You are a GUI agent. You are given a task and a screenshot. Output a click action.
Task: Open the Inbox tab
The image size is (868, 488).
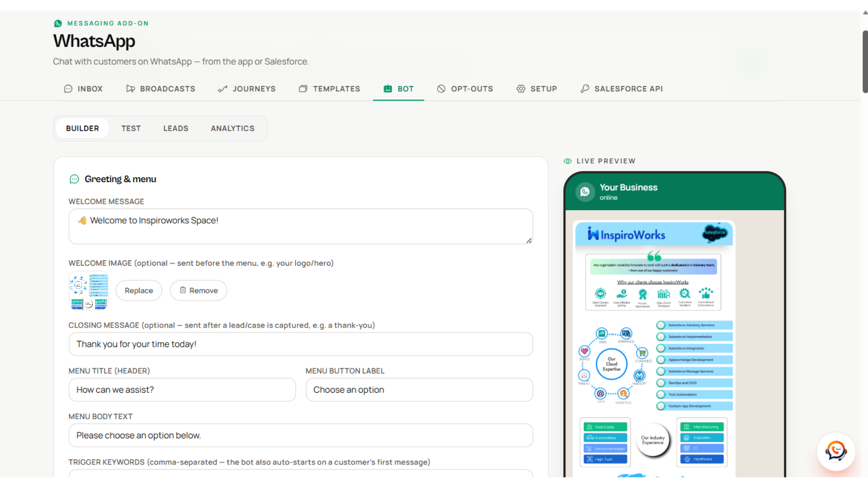pos(84,89)
